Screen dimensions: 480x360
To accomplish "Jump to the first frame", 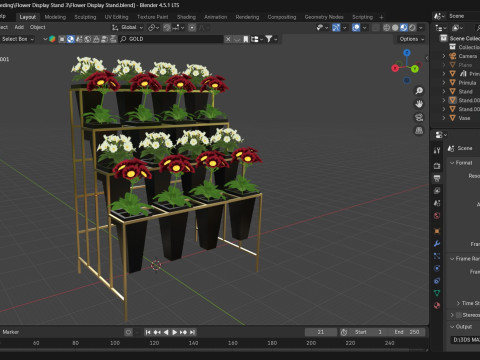I will (x=148, y=332).
